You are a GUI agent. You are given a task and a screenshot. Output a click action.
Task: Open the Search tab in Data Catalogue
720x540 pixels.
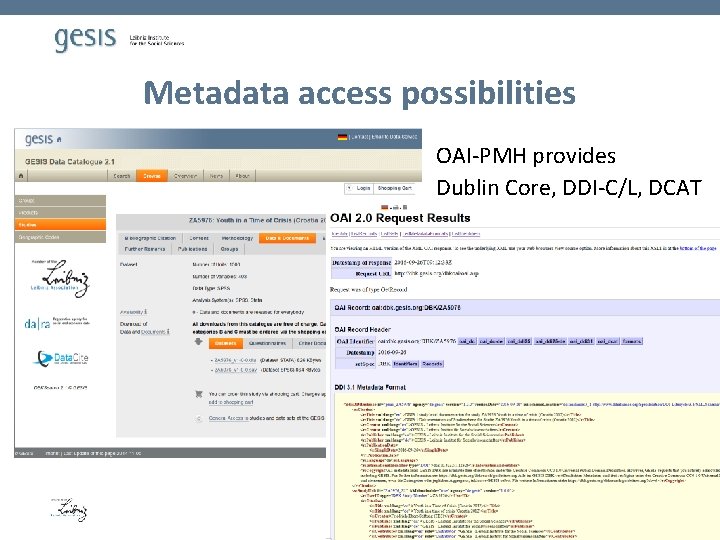click(122, 176)
